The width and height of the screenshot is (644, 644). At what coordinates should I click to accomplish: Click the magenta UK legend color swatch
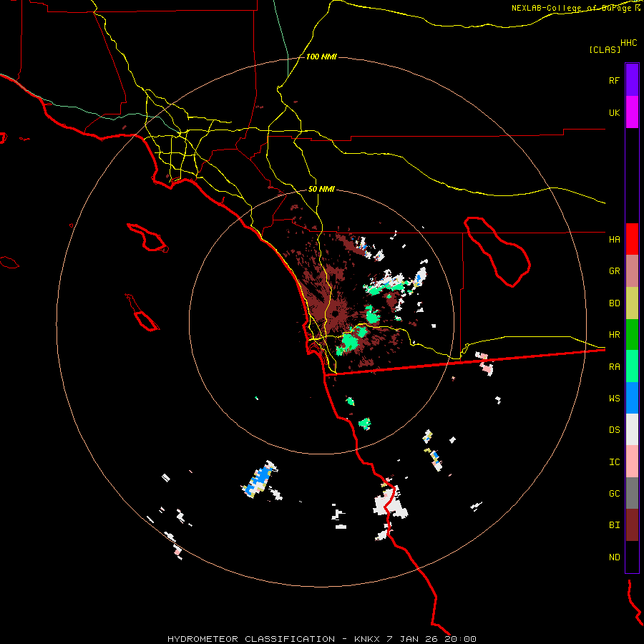click(x=632, y=112)
